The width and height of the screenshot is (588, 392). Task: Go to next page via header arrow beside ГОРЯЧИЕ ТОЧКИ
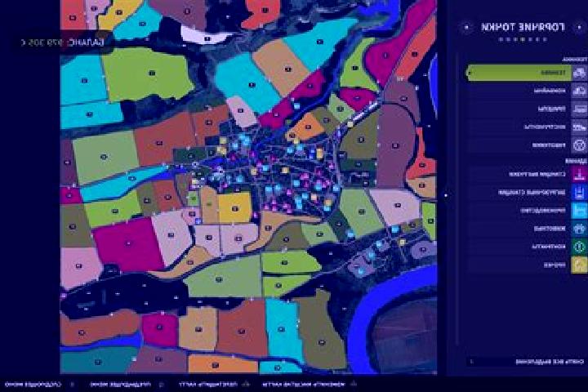(x=466, y=27)
